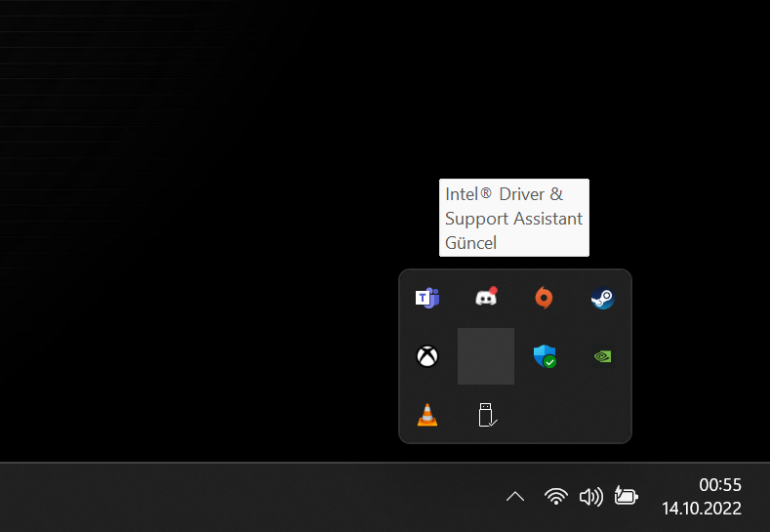Click the highlighted Intel Driver Assistant tray slot
The height and width of the screenshot is (532, 770).
click(x=486, y=356)
